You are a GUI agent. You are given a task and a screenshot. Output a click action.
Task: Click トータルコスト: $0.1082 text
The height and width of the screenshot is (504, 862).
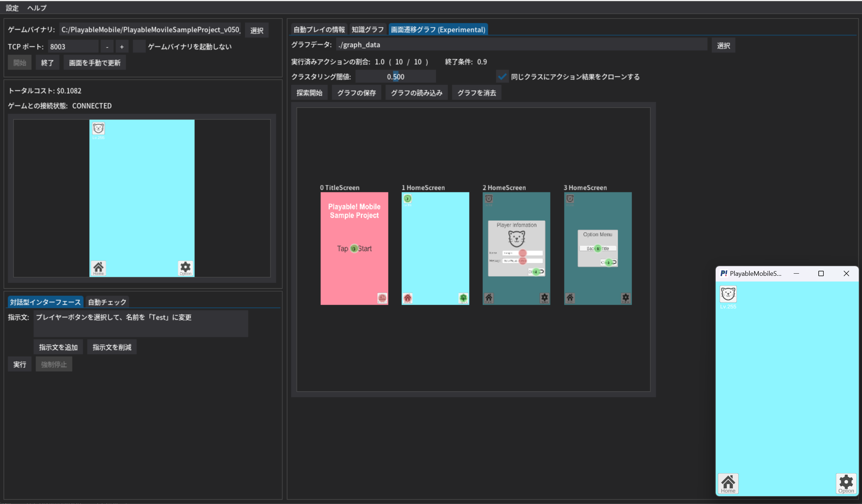pos(45,91)
